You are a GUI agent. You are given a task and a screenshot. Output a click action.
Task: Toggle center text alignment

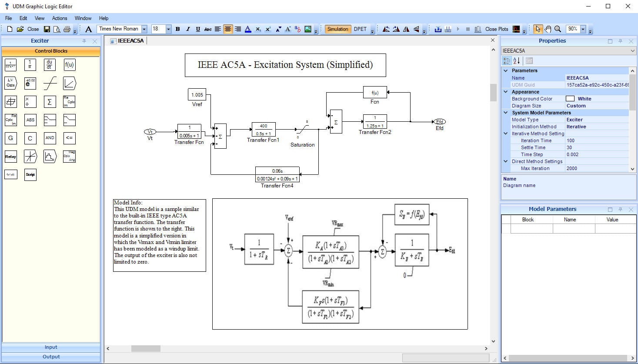tap(227, 29)
